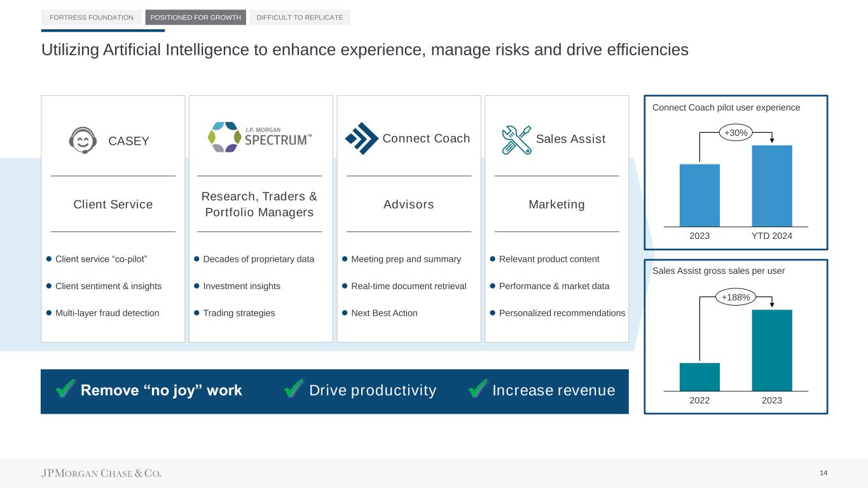The image size is (868, 488).
Task: Click the CASEY heading text
Action: click(129, 141)
